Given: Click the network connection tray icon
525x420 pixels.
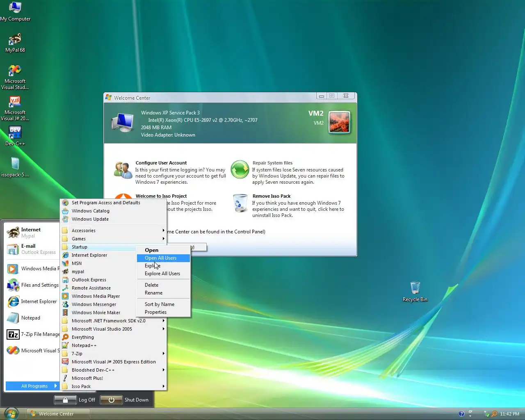Looking at the screenshot, I should [x=486, y=414].
